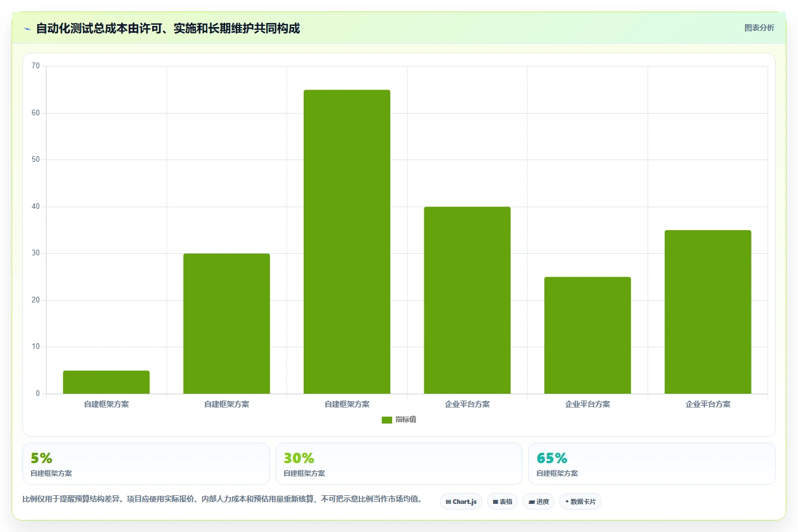The height and width of the screenshot is (532, 798).
Task: Click the bar with value 5
Action: tap(106, 382)
